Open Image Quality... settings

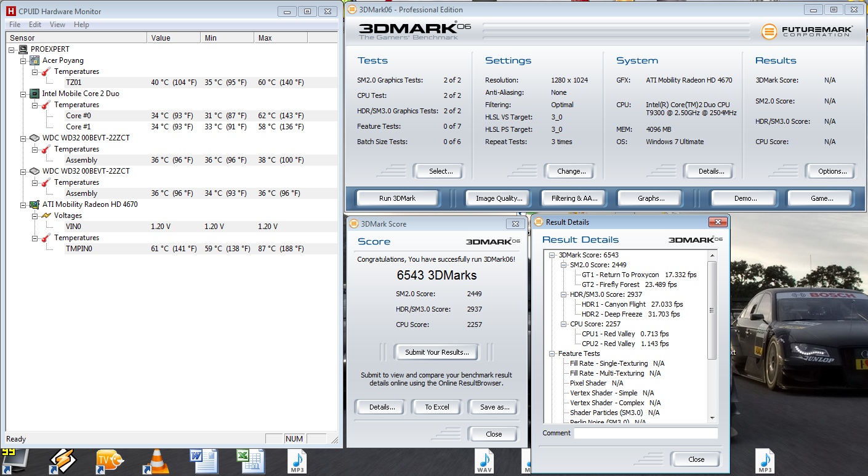499,198
